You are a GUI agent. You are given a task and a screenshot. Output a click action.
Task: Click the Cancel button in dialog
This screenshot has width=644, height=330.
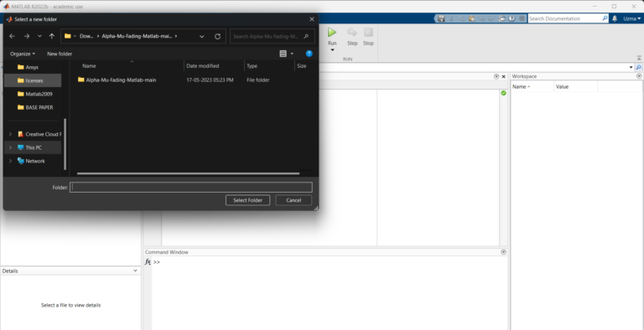[x=293, y=200]
